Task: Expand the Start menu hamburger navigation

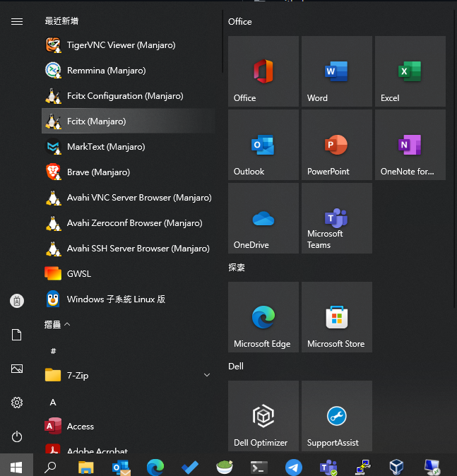Action: 17,22
